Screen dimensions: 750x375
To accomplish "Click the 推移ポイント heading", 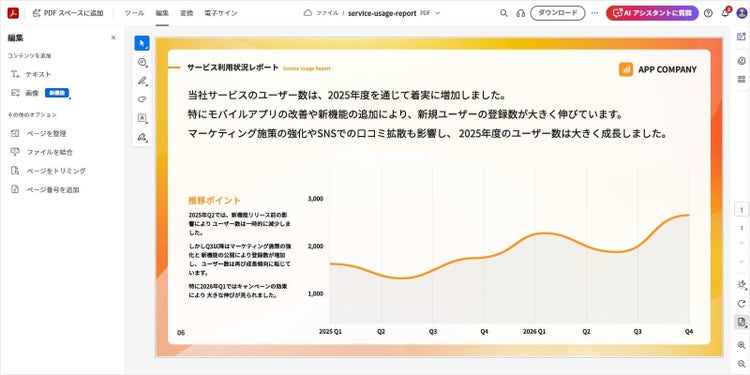I will coord(214,200).
